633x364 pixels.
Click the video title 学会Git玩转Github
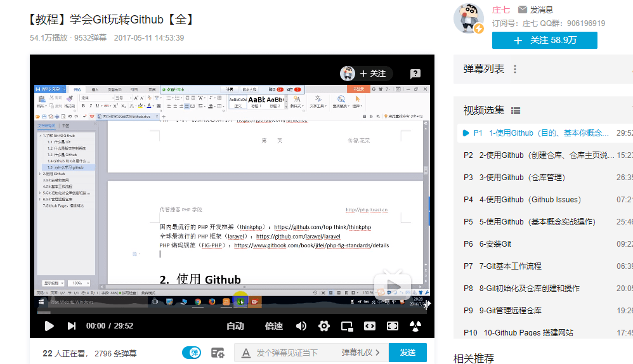point(110,20)
